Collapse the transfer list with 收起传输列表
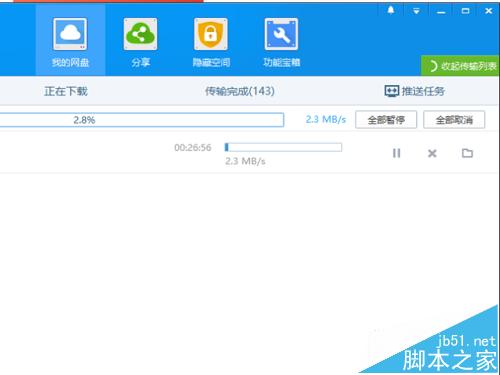The width and height of the screenshot is (500, 375). point(461,66)
